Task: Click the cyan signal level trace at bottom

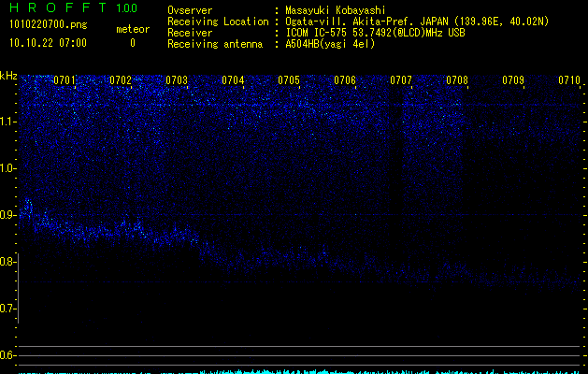Action: coord(300,372)
